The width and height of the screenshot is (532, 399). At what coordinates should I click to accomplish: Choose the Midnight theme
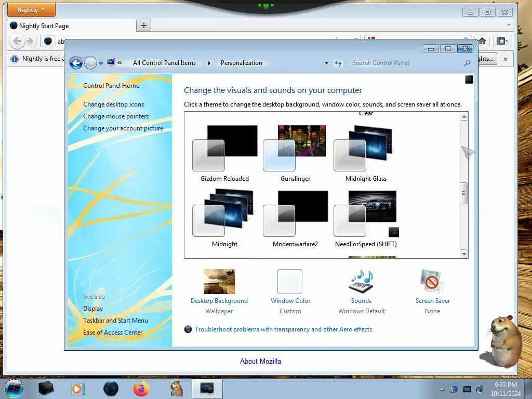pyautogui.click(x=224, y=219)
